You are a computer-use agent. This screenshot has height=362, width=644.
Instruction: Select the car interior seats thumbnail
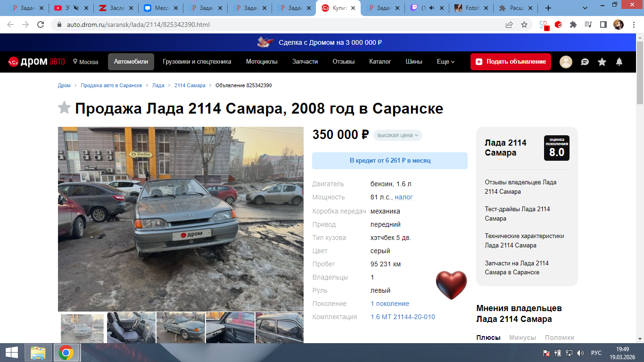(x=131, y=327)
